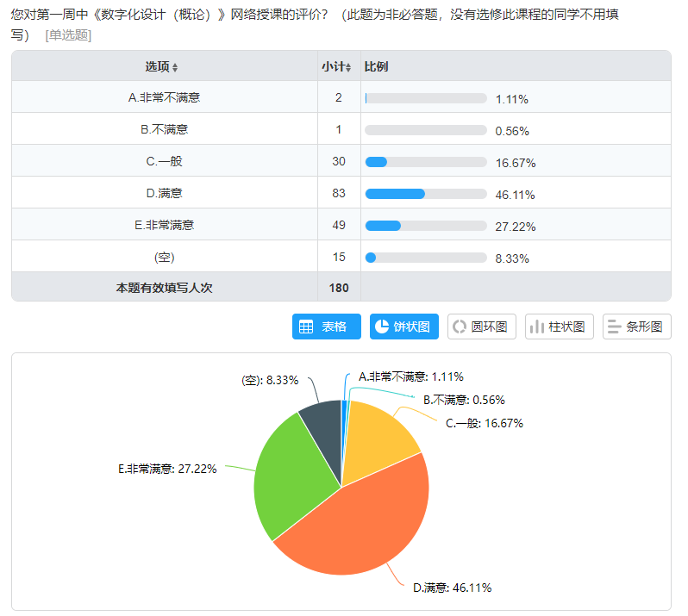Click the 比例 column header
This screenshot has height=616, width=688.
click(376, 66)
